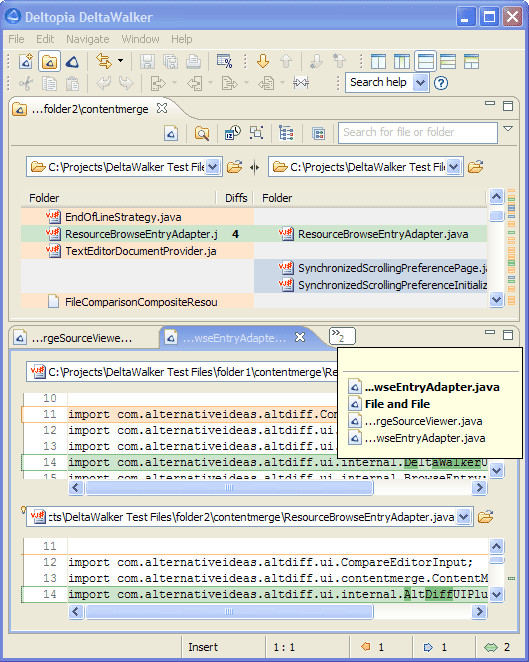The height and width of the screenshot is (662, 529).
Task: Browse for left folder with open-folder button
Action: tap(235, 167)
